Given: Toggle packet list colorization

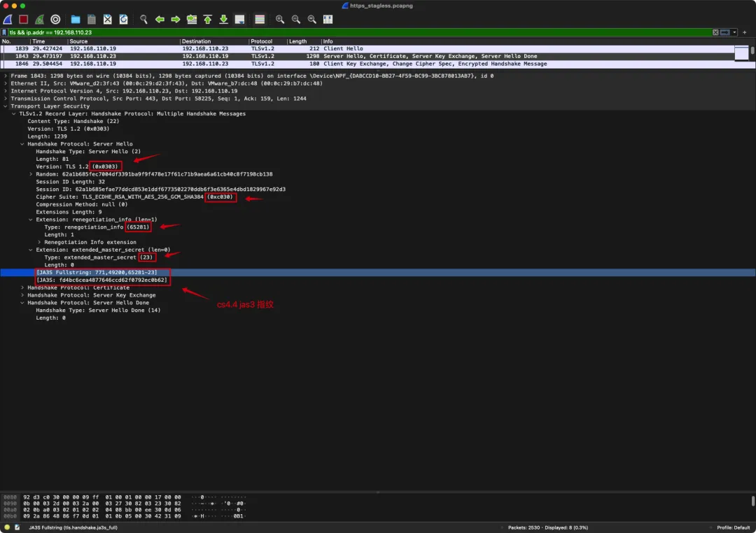Looking at the screenshot, I should coord(260,20).
